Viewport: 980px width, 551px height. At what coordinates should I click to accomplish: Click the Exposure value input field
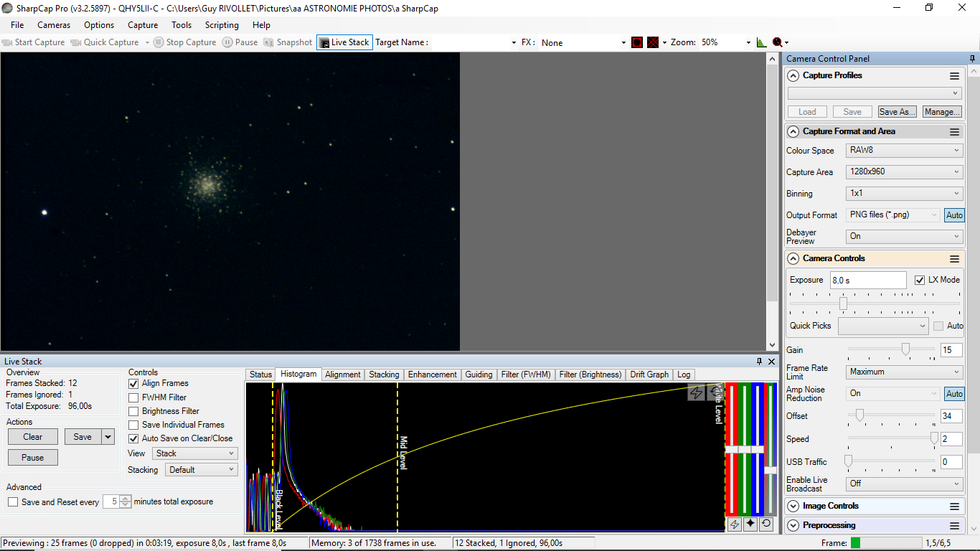click(868, 281)
